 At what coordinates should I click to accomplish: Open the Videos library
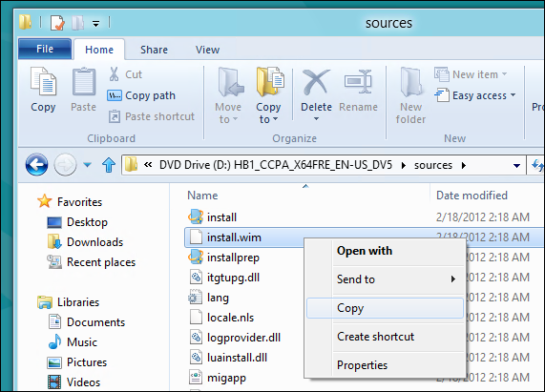coord(74,382)
